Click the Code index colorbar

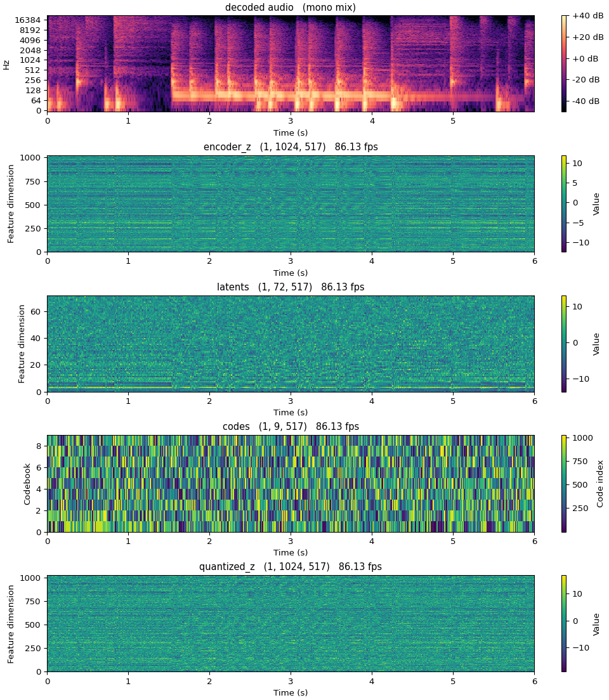(564, 484)
